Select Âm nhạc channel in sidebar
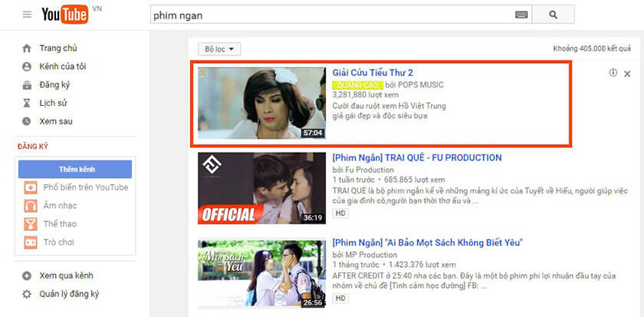 click(60, 206)
